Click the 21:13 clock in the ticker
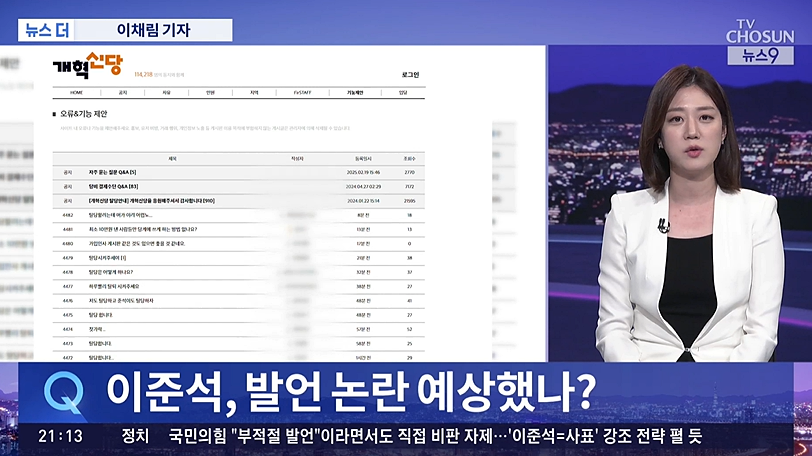This screenshot has height=456, width=812. pyautogui.click(x=61, y=436)
